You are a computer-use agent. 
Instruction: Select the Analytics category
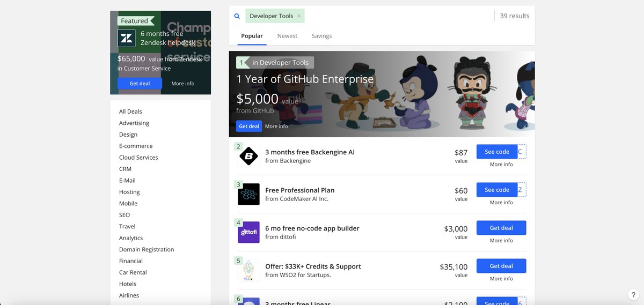point(131,238)
